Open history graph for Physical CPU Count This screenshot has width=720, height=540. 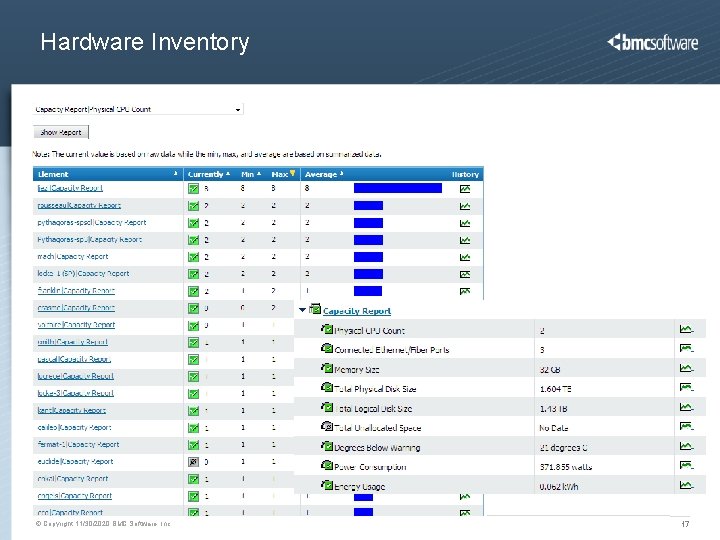coord(686,329)
